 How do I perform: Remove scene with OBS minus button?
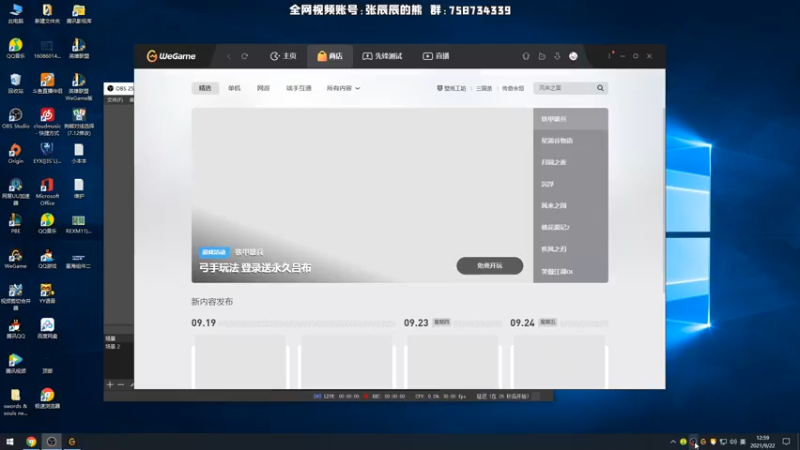point(121,384)
